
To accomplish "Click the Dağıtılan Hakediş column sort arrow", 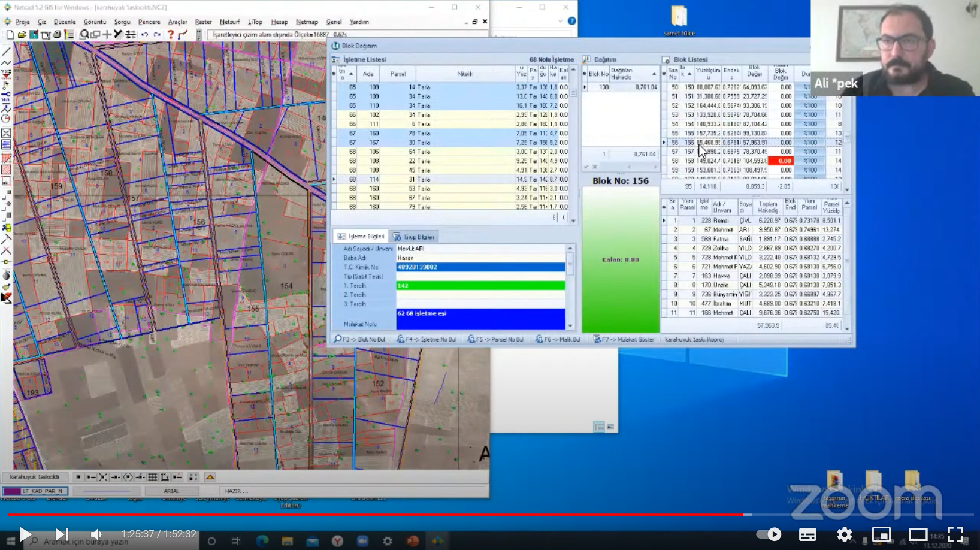I will click(x=654, y=74).
